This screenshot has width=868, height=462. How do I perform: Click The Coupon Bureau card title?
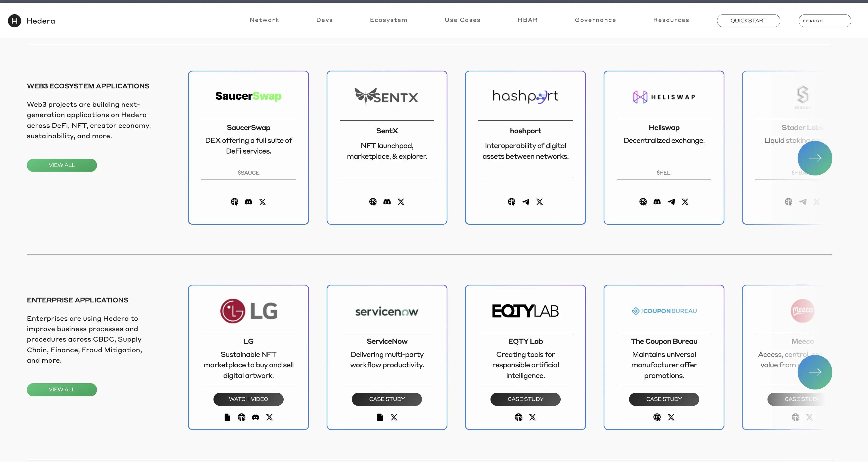pyautogui.click(x=664, y=341)
